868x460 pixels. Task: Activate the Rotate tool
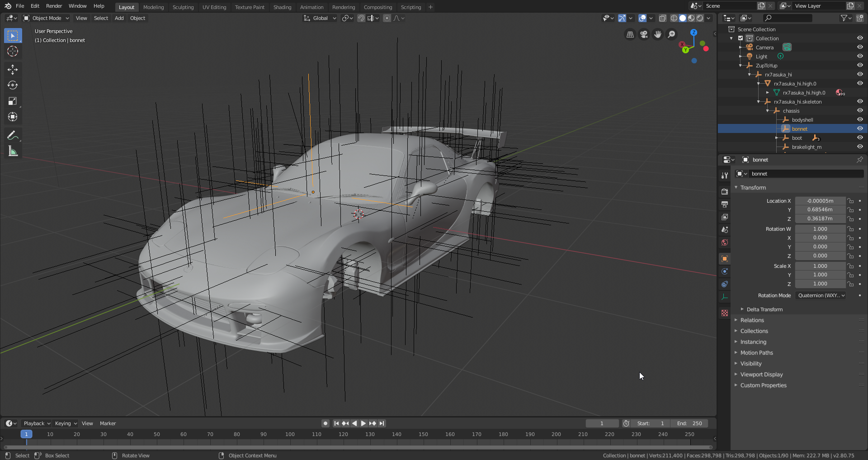pos(13,85)
